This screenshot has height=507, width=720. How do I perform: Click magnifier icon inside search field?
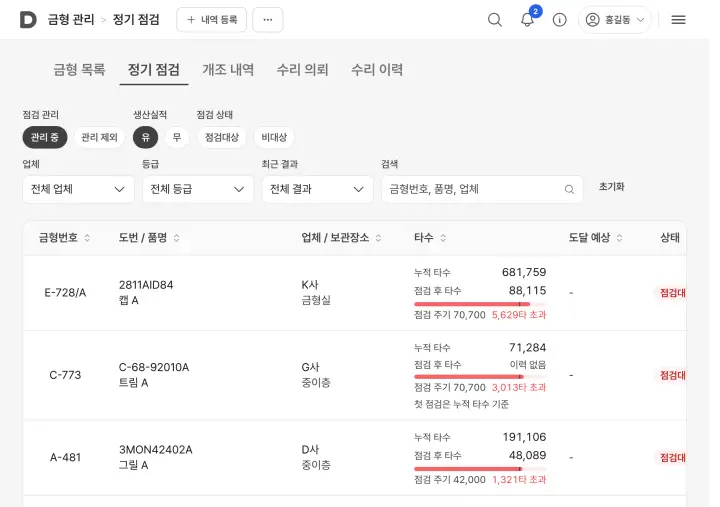[569, 189]
